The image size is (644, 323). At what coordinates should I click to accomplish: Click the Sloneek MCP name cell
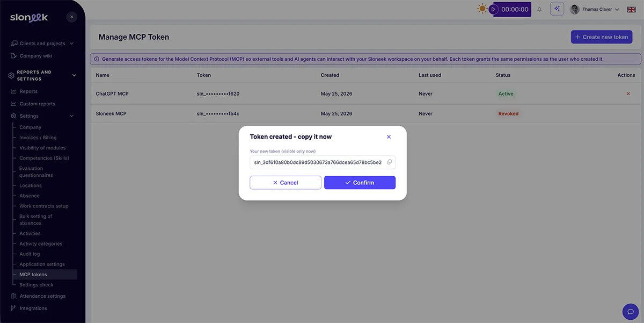coord(111,113)
